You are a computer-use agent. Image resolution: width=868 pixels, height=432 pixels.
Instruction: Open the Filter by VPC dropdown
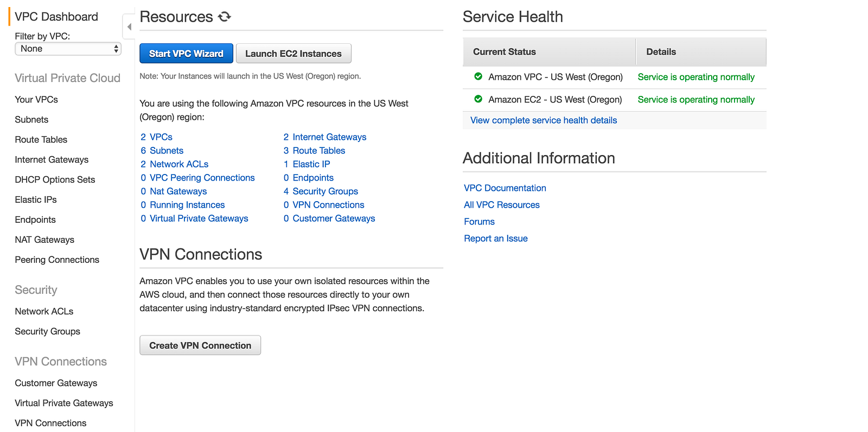coord(68,49)
